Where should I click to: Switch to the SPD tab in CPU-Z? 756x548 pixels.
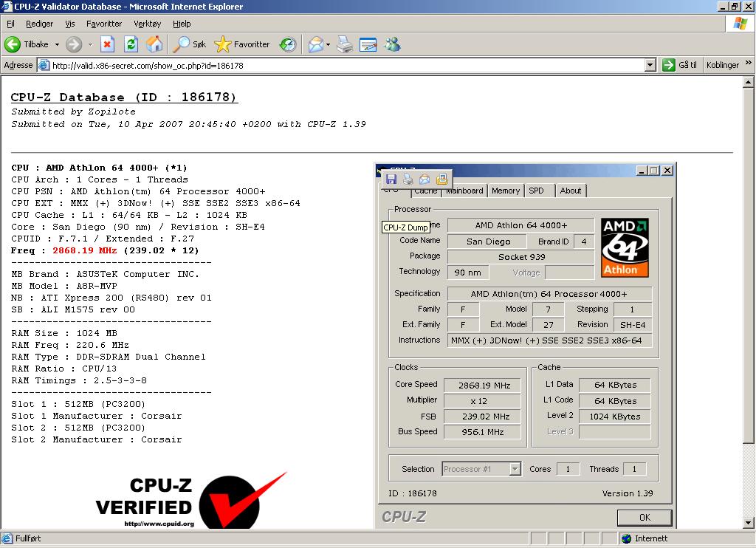pos(536,191)
